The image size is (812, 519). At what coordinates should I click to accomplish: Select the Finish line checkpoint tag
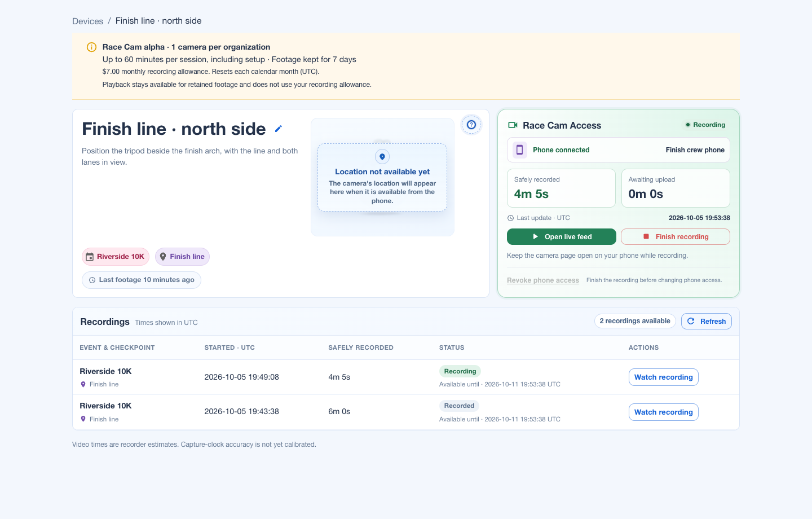point(182,257)
